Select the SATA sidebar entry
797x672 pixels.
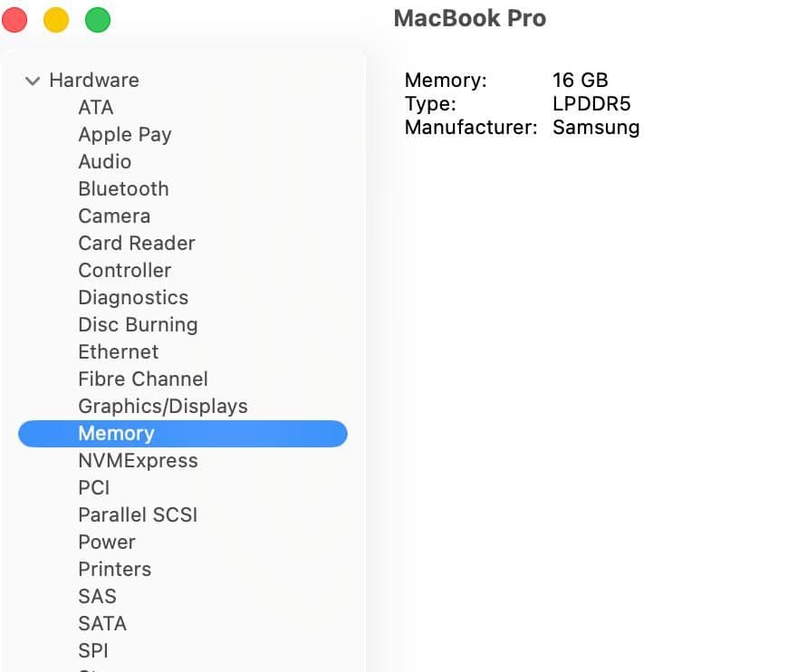[x=101, y=623]
